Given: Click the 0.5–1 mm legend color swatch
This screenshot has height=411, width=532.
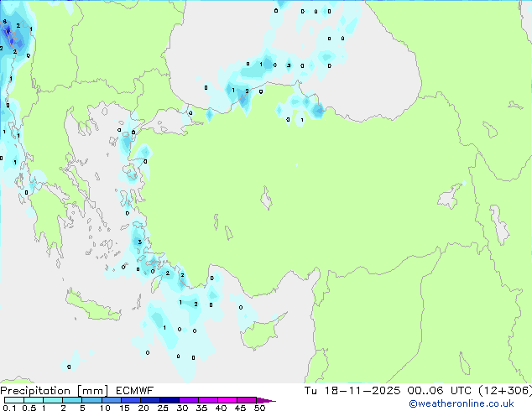Looking at the screenshot, I should pyautogui.click(x=34, y=400).
